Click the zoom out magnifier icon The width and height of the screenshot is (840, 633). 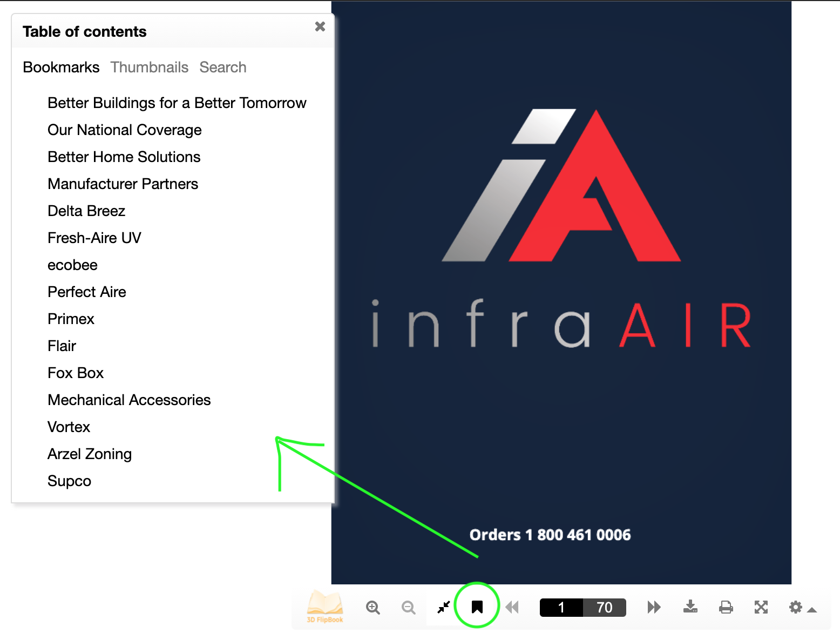pos(409,608)
